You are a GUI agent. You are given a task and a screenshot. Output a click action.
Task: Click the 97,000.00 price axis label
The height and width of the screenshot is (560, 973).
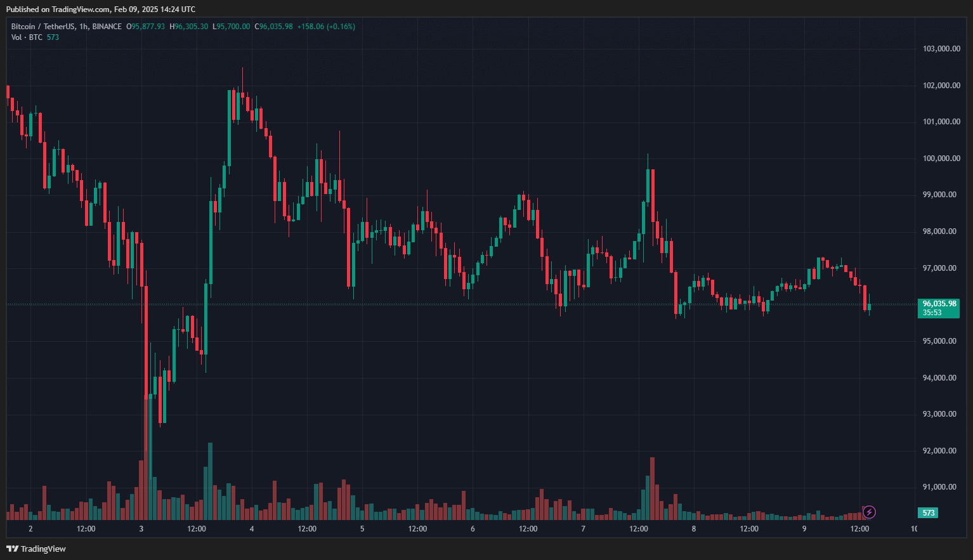click(x=939, y=268)
